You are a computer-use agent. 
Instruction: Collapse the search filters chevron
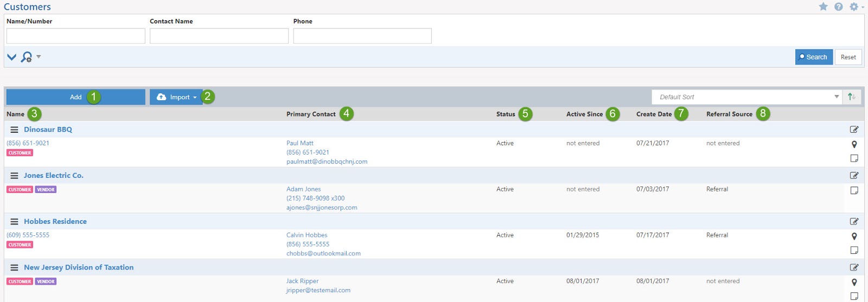tap(11, 56)
